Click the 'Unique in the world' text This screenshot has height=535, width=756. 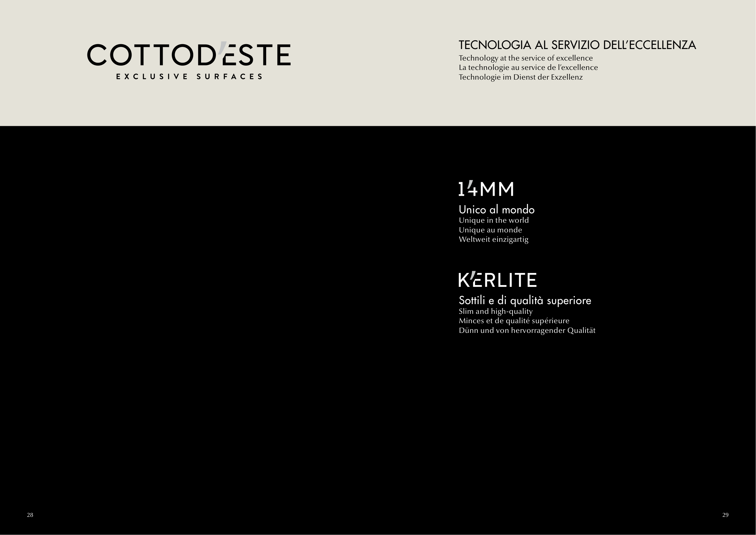click(x=494, y=220)
